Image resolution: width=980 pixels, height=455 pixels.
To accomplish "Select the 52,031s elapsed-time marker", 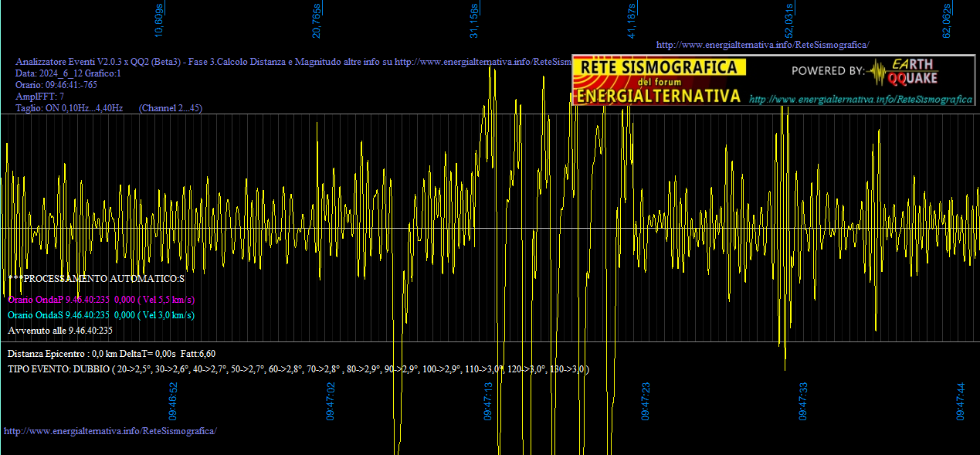I will (x=788, y=21).
